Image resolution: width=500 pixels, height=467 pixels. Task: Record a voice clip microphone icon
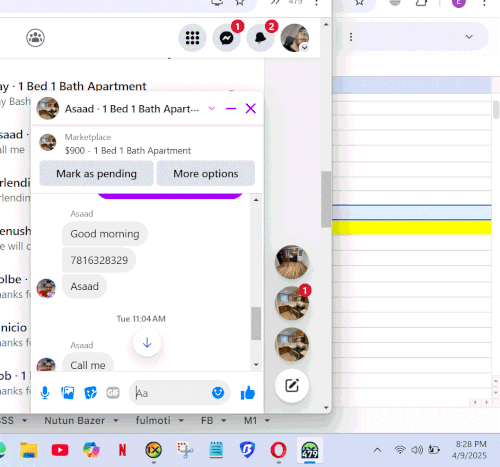[45, 393]
